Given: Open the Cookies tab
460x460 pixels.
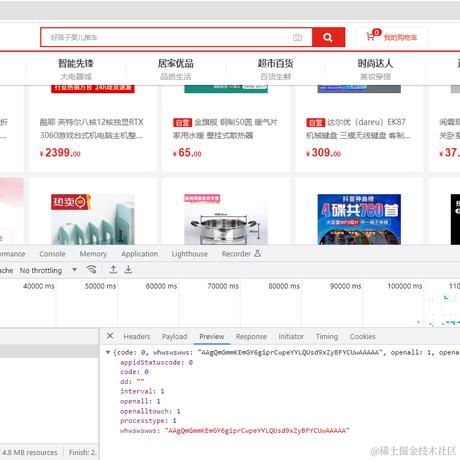Looking at the screenshot, I should point(363,337).
